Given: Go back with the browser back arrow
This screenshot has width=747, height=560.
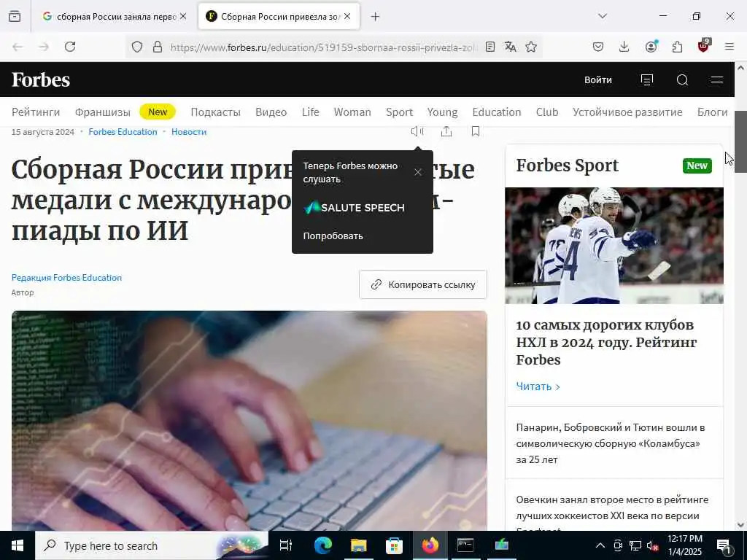Looking at the screenshot, I should pos(18,47).
